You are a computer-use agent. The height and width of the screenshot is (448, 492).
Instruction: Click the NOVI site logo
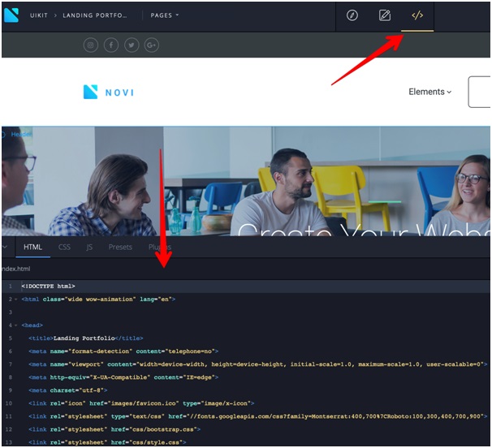click(x=109, y=92)
